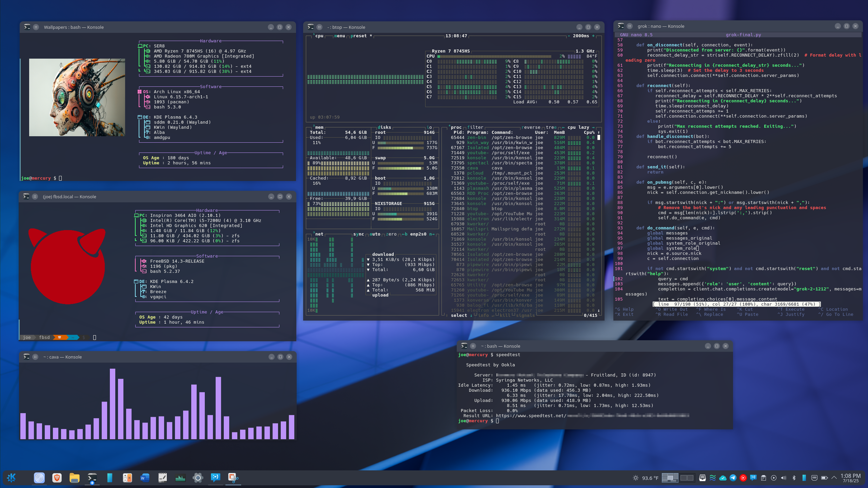Open btop window's Konsole icon menu

(311, 27)
